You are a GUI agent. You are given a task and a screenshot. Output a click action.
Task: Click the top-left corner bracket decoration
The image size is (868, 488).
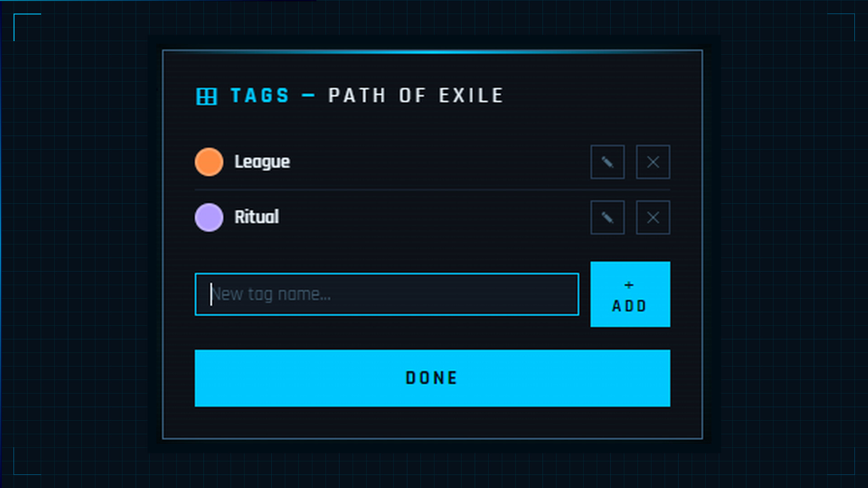(x=20, y=20)
